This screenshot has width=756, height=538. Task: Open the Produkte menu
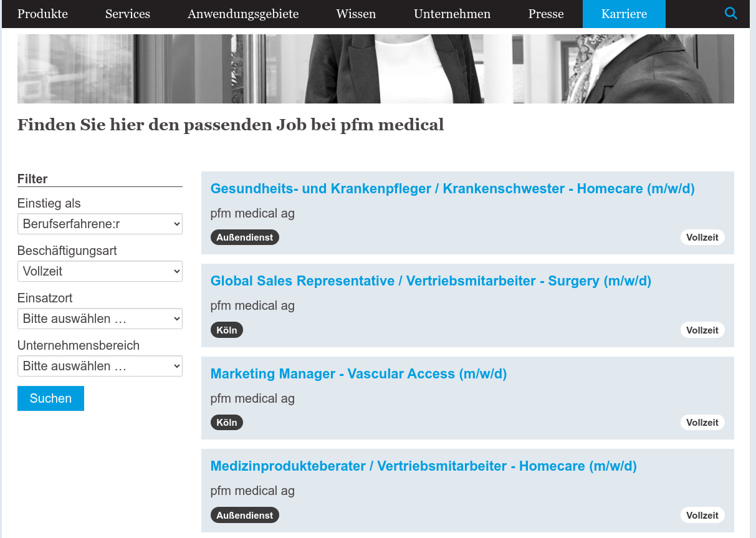click(x=42, y=14)
